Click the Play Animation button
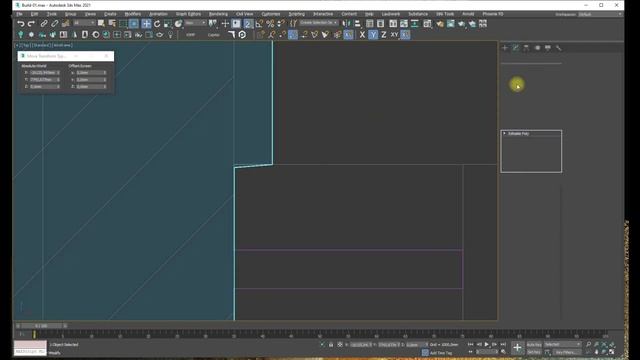Viewport: 640px width, 360px height. click(487, 345)
